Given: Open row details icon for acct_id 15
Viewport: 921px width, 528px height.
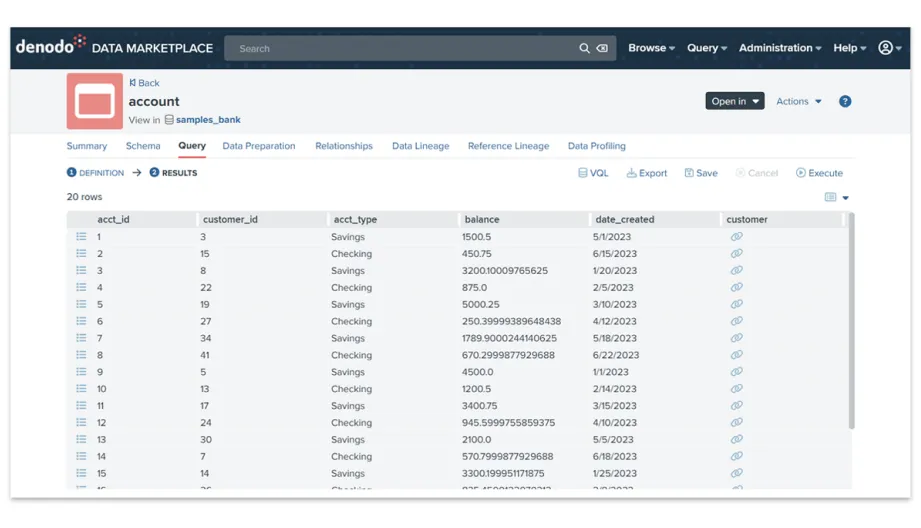Looking at the screenshot, I should click(81, 473).
